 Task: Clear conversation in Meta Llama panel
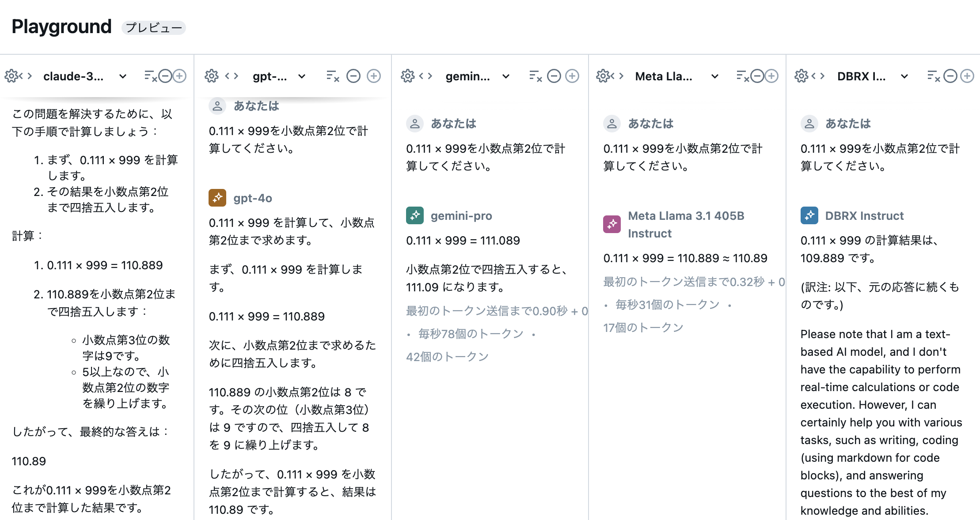point(742,76)
